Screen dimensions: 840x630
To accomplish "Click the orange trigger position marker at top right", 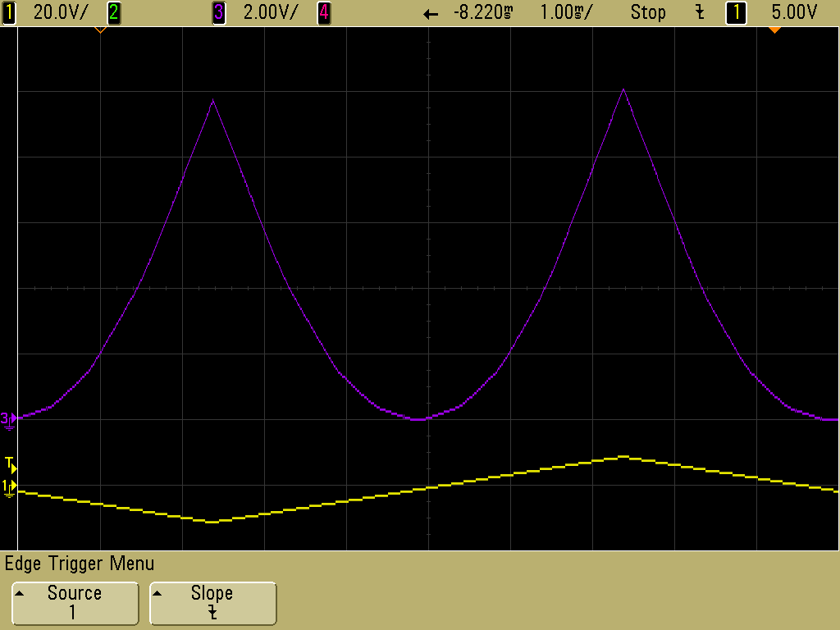I will click(x=774, y=30).
